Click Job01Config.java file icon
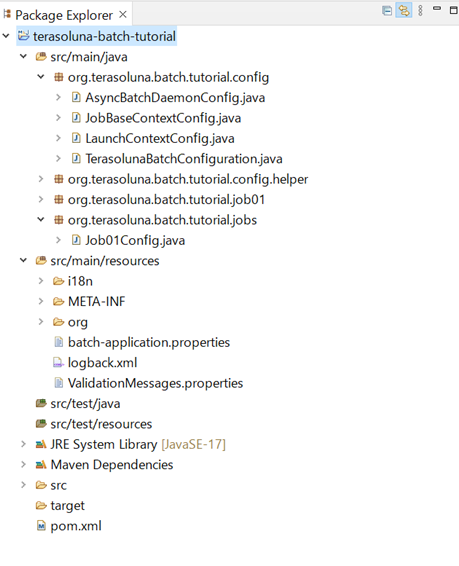The width and height of the screenshot is (459, 566). coord(76,240)
